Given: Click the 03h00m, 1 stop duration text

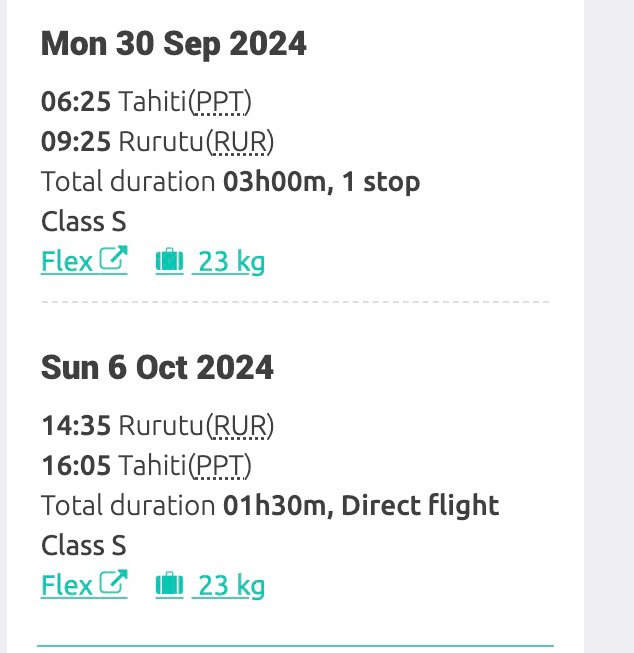Looking at the screenshot, I should [321, 182].
